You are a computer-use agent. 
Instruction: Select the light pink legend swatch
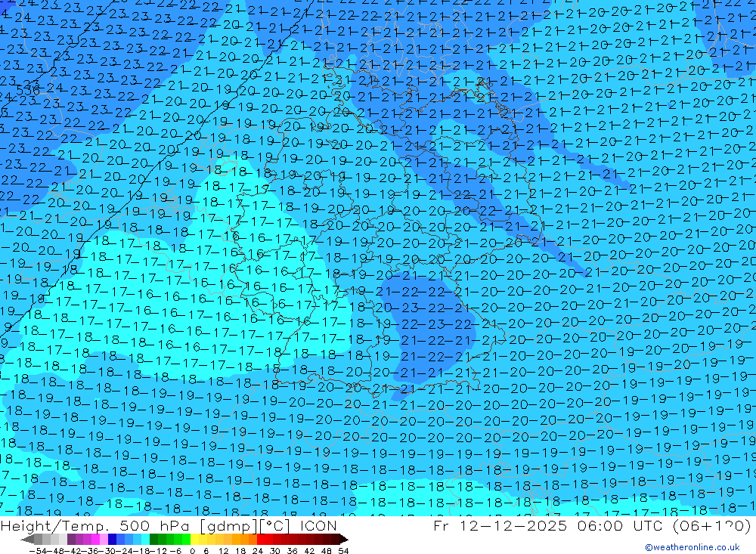pos(104,539)
